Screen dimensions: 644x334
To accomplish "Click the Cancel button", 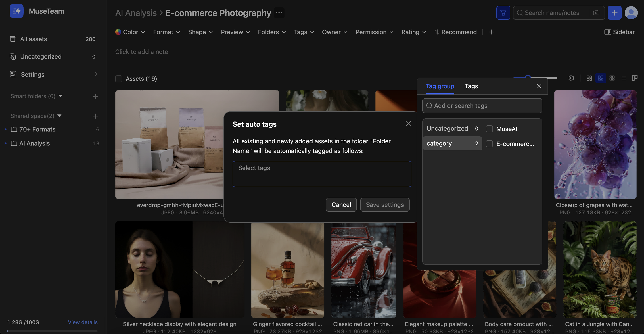I will click(341, 205).
